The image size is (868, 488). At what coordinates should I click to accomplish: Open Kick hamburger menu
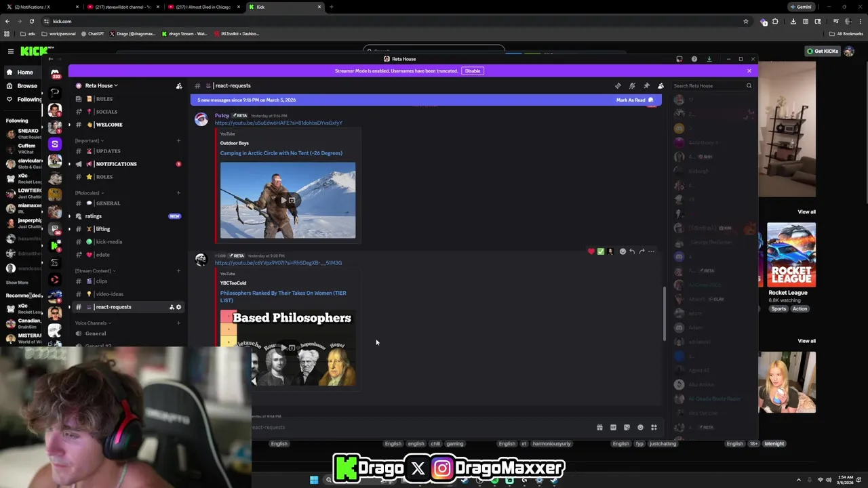coord(11,51)
